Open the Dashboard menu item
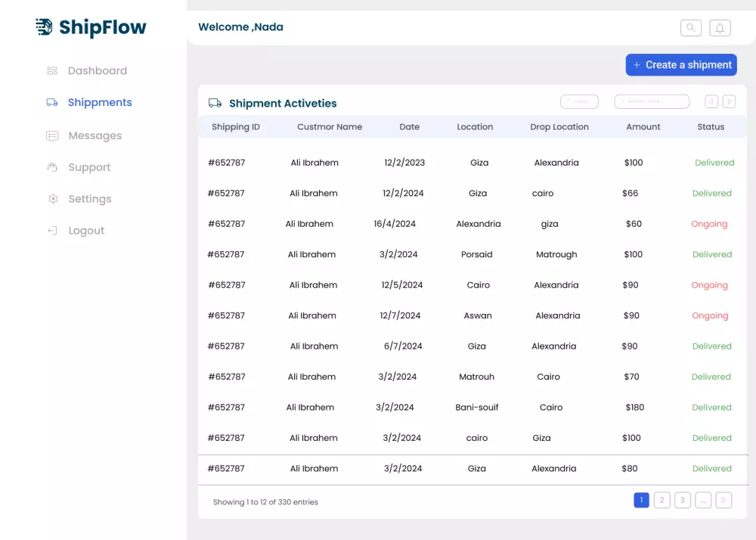 (x=97, y=71)
